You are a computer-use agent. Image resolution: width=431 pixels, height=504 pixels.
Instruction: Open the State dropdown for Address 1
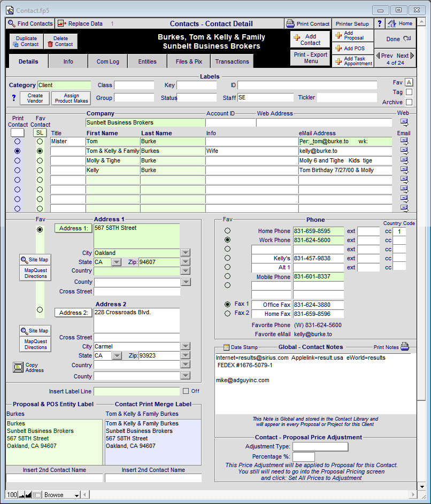(116, 262)
